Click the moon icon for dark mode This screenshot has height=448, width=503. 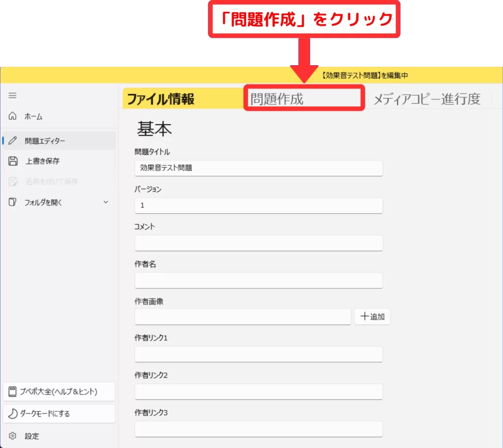coord(13,414)
